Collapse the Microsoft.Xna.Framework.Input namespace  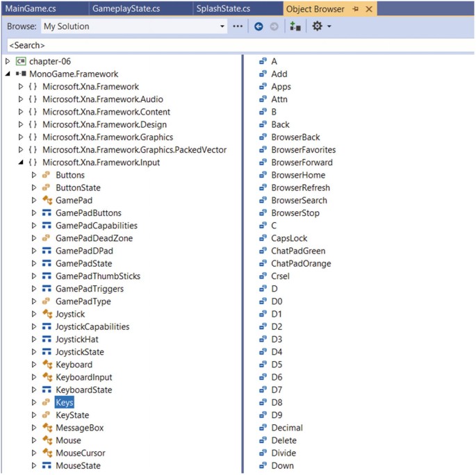click(x=21, y=162)
